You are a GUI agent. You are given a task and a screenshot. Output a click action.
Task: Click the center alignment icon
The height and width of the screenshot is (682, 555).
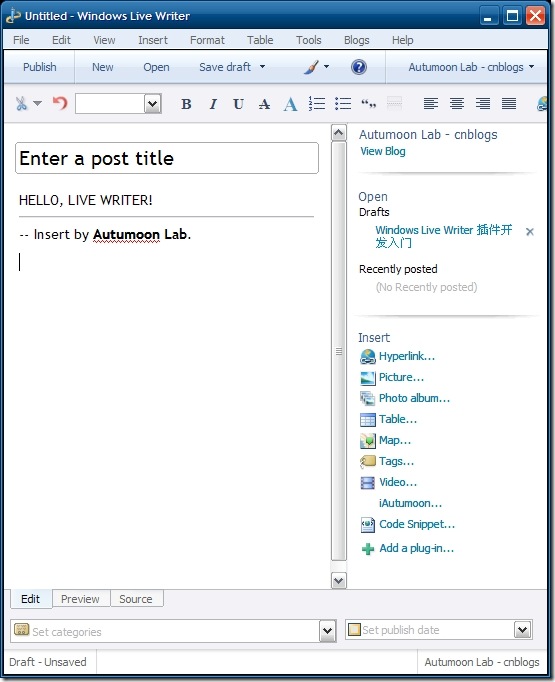point(457,104)
